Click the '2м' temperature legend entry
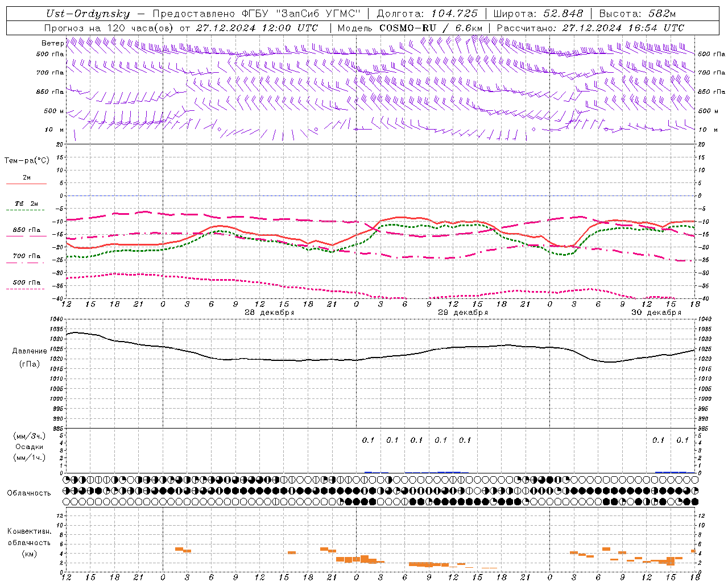The height and width of the screenshot is (582, 728). pyautogui.click(x=27, y=177)
